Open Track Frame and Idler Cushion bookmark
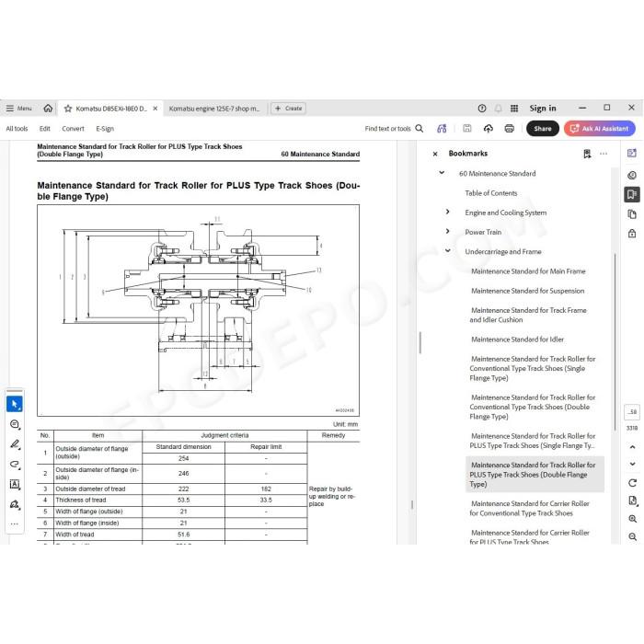The height and width of the screenshot is (644, 644). [x=528, y=315]
